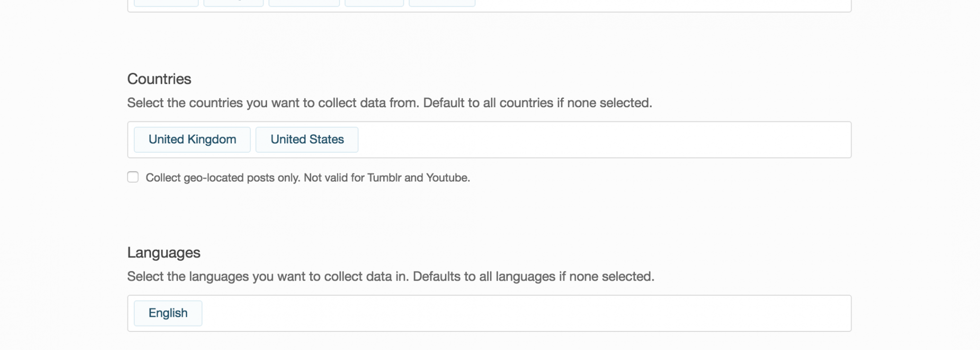Click the third cut-off tag at top
The width and height of the screenshot is (980, 350).
click(304, 3)
